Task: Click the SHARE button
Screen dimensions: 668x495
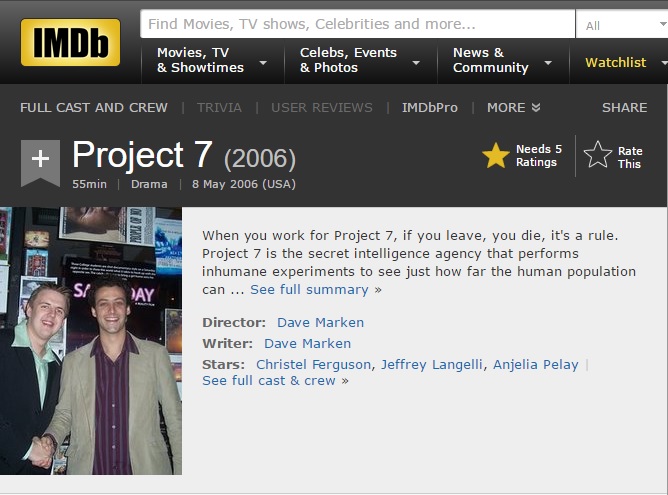Action: (624, 107)
